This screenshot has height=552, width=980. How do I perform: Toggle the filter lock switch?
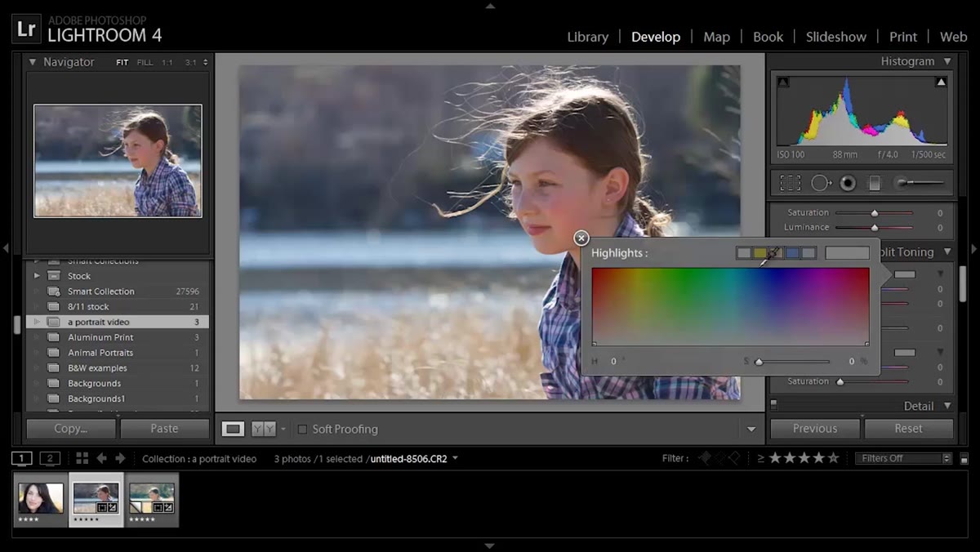(x=964, y=459)
